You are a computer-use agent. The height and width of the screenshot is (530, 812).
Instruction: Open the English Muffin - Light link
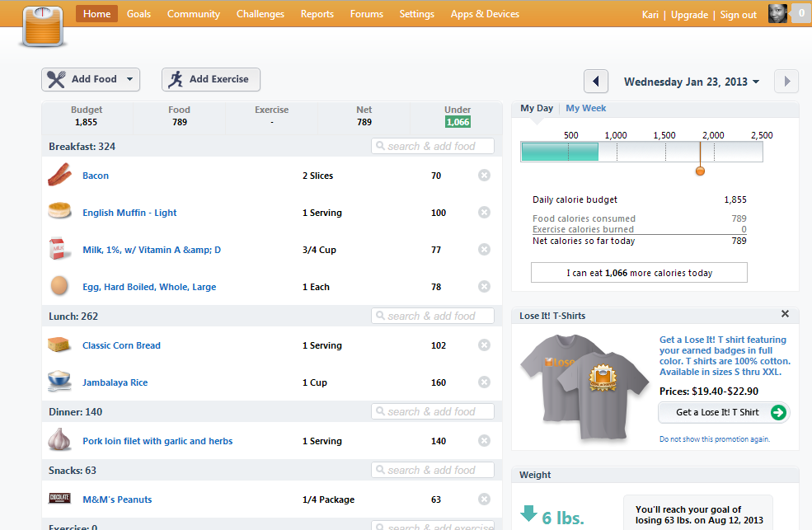click(x=129, y=213)
